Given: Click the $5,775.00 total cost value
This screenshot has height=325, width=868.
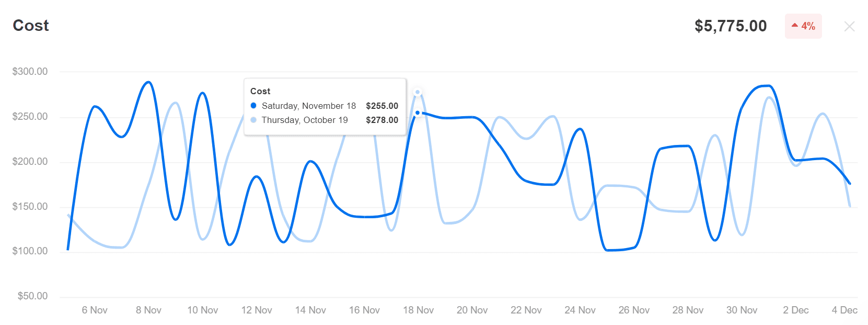Looking at the screenshot, I should pyautogui.click(x=731, y=26).
